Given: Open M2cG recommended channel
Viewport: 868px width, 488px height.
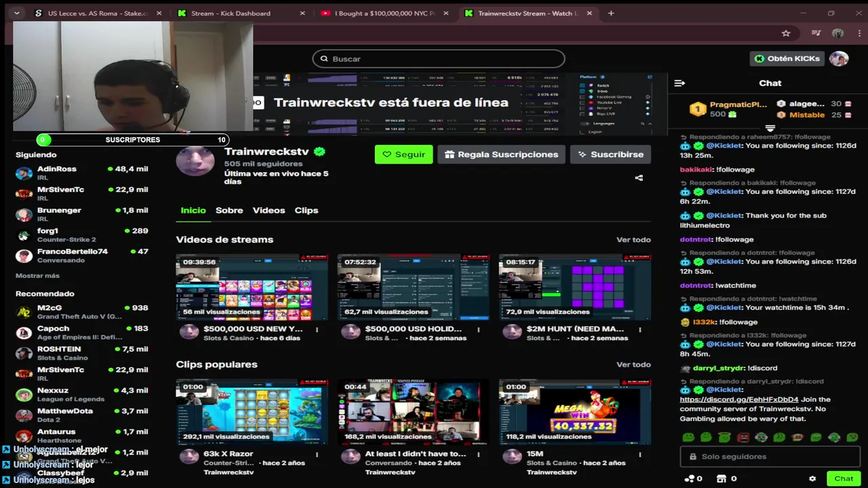Looking at the screenshot, I should (x=82, y=312).
